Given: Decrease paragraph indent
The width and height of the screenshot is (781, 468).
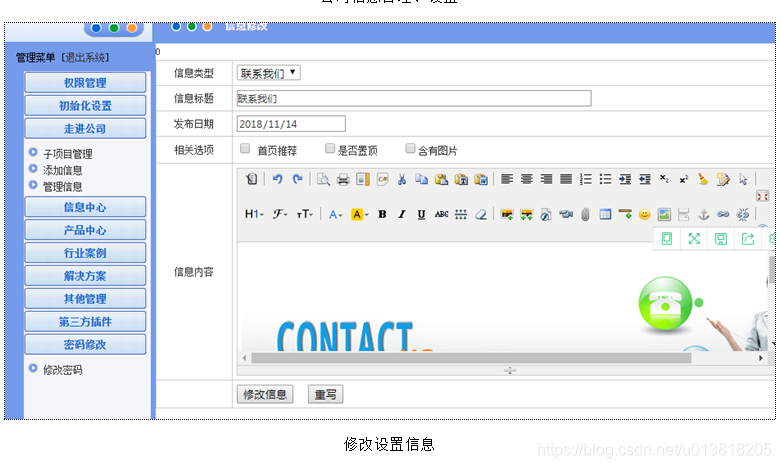Looking at the screenshot, I should [x=645, y=179].
